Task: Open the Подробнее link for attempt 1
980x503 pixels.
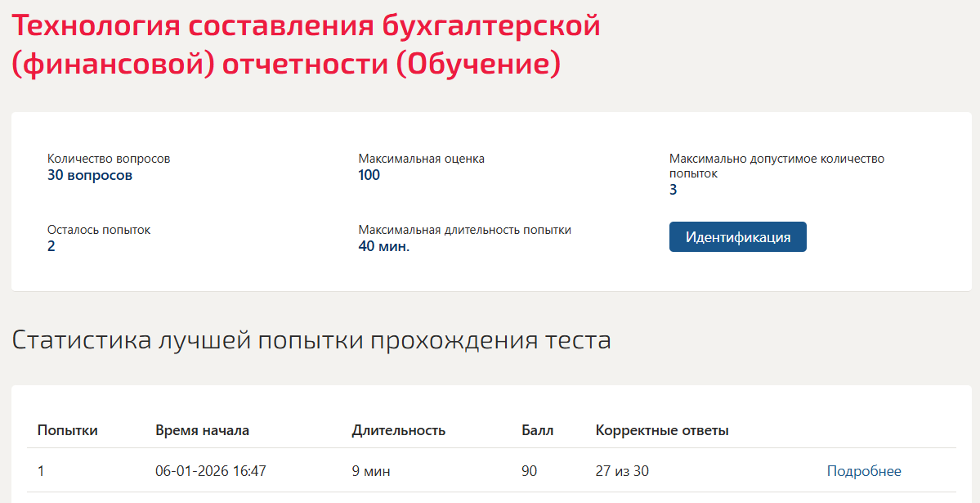Action: click(x=864, y=471)
